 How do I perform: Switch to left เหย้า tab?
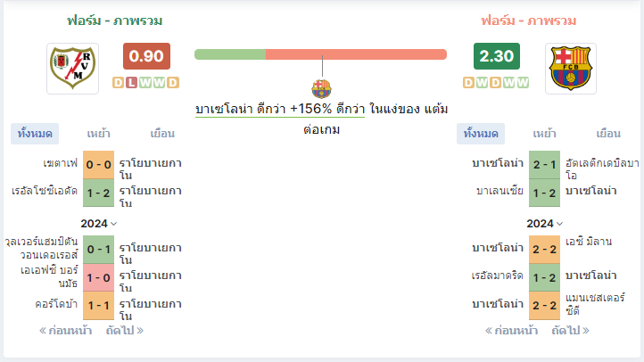click(99, 134)
